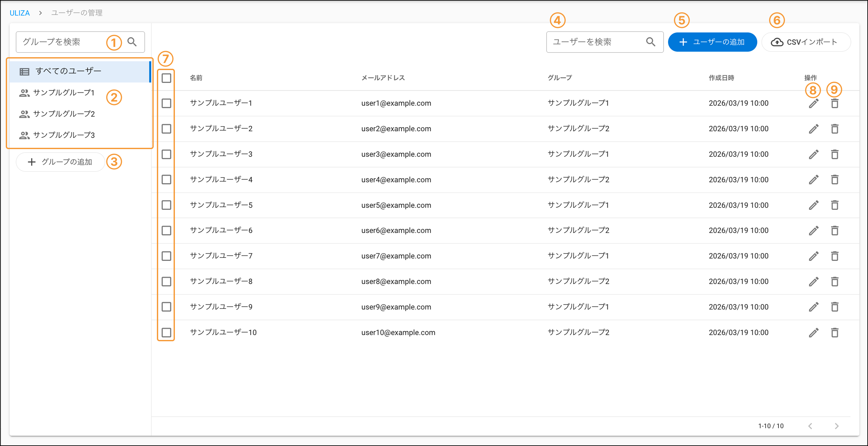Open サンプルグループ2 in group list
This screenshot has width=868, height=446.
(x=64, y=114)
